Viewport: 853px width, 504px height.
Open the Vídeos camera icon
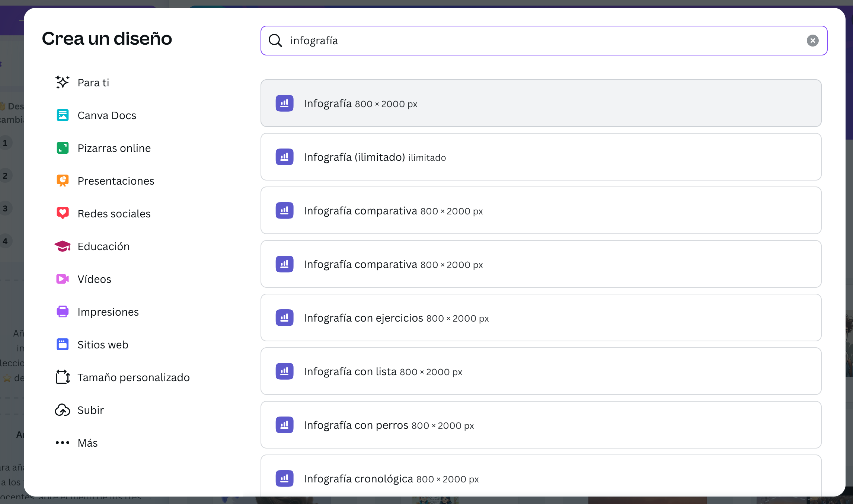pyautogui.click(x=62, y=279)
